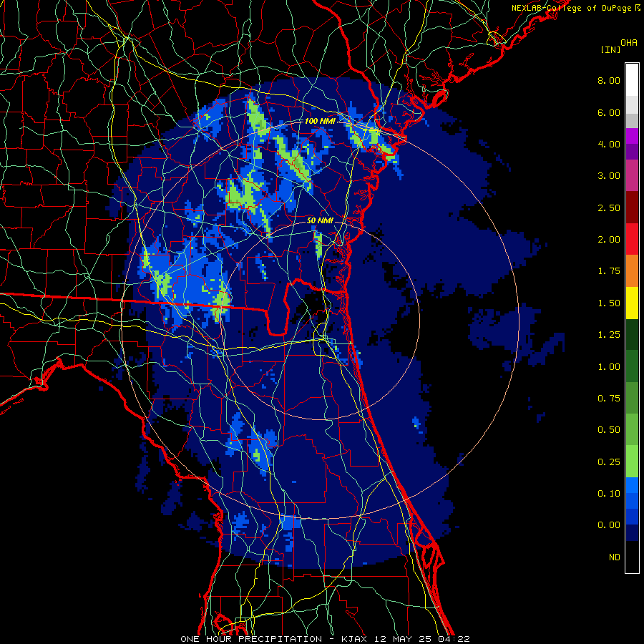The height and width of the screenshot is (644, 644).
Task: Click the 8.00 legend value
Action: (609, 80)
